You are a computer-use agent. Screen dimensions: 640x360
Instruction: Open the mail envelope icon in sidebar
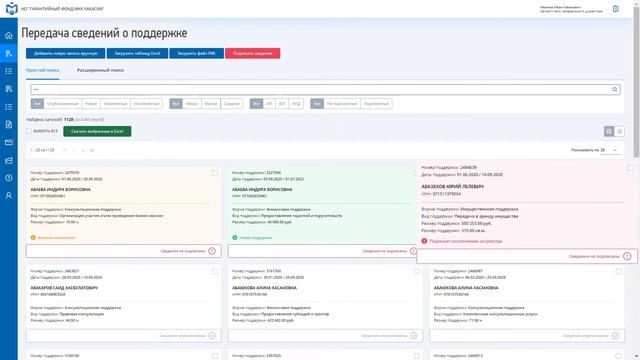[x=9, y=142]
